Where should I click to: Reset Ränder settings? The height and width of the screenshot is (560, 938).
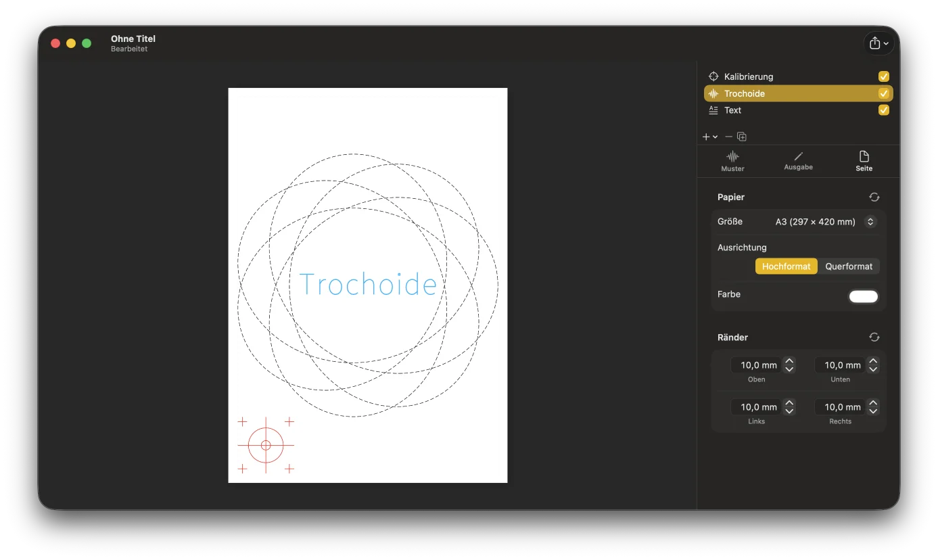874,337
